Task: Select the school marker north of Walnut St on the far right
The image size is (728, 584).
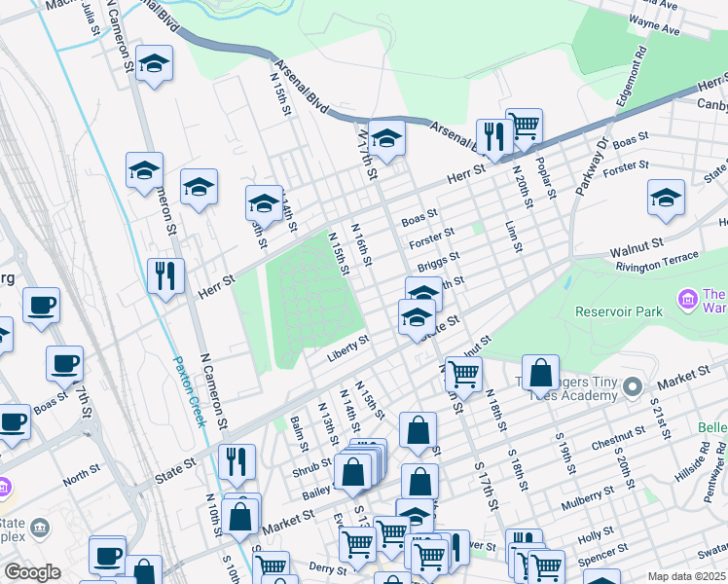Action: click(666, 200)
